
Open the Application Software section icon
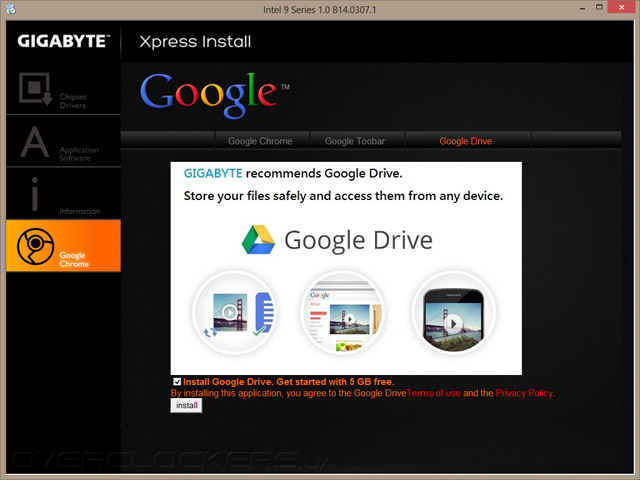(35, 142)
